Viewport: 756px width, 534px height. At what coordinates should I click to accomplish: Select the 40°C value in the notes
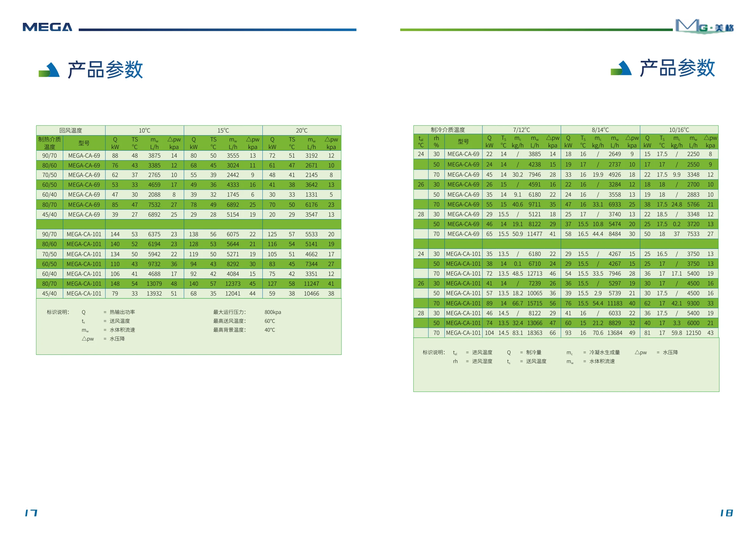click(270, 330)
